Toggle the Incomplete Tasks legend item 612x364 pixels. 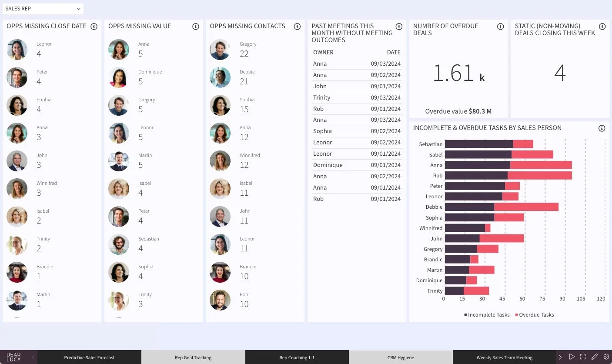(486, 314)
